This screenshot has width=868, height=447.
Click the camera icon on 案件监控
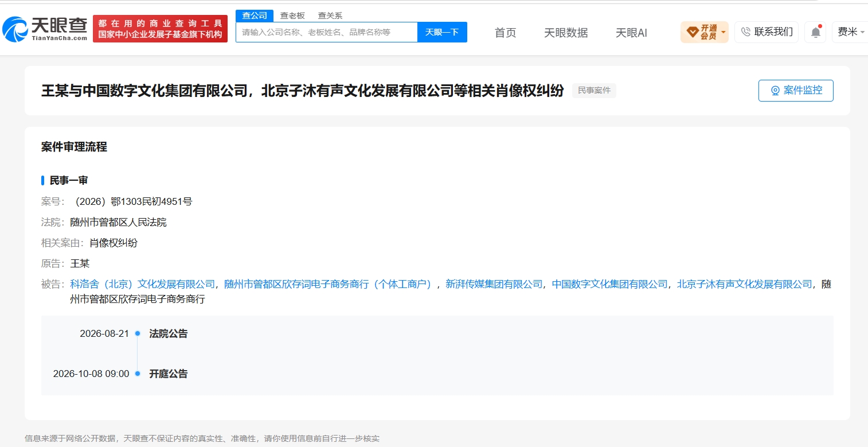click(x=775, y=91)
